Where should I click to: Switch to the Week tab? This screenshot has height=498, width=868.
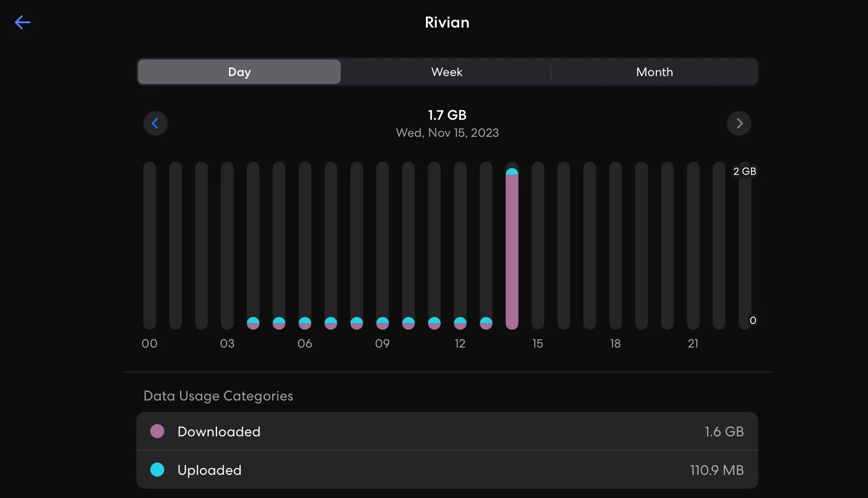[x=446, y=72]
